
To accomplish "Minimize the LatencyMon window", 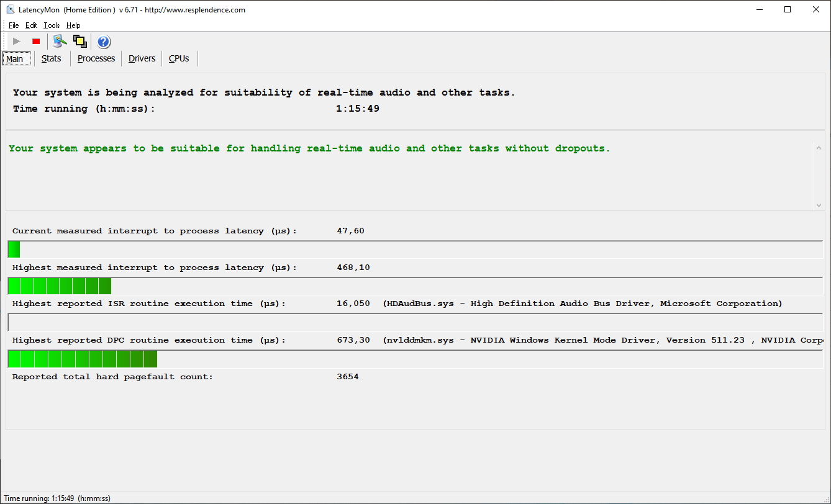I will tap(759, 9).
